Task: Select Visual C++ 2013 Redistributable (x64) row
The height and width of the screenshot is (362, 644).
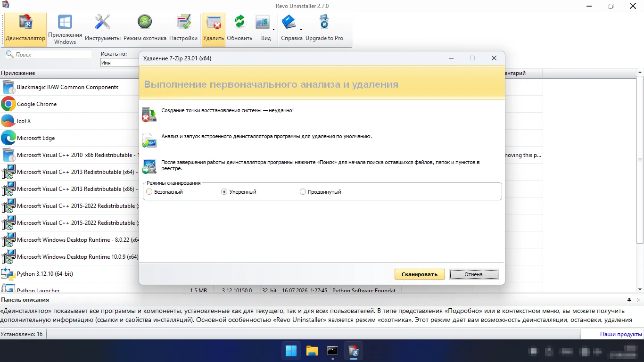Action: click(70, 172)
